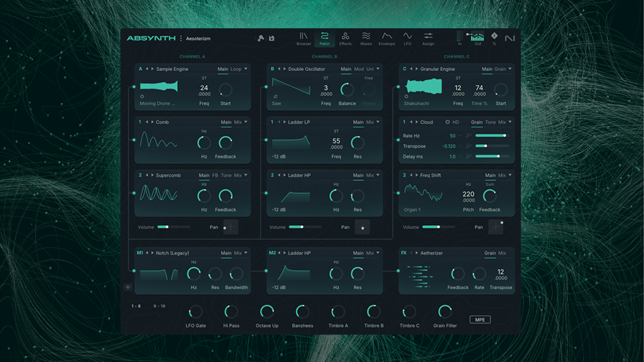Click the Shakuhachi sample waveform

pyautogui.click(x=423, y=86)
